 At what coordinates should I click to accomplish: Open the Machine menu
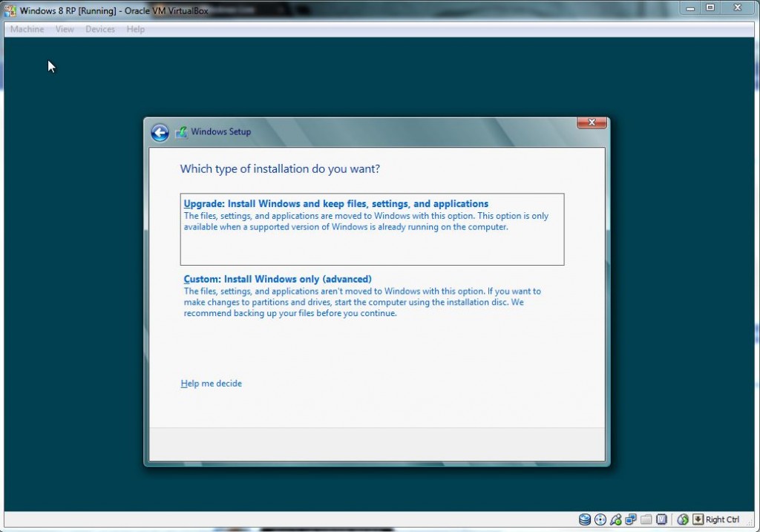27,29
